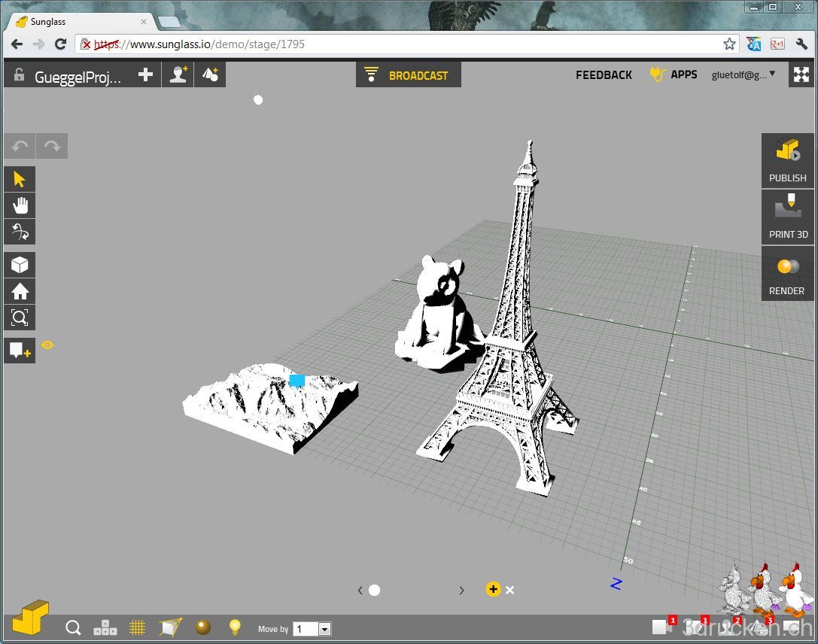818x644 pixels.
Task: Toggle the project lock icon
Action: (x=19, y=74)
